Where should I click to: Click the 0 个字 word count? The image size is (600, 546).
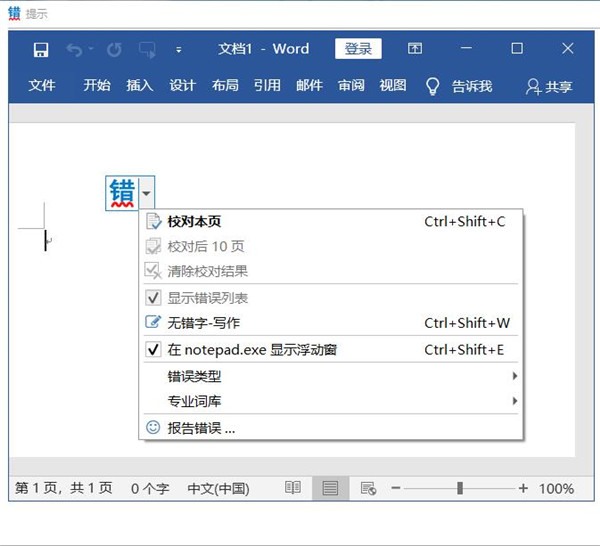(150, 489)
